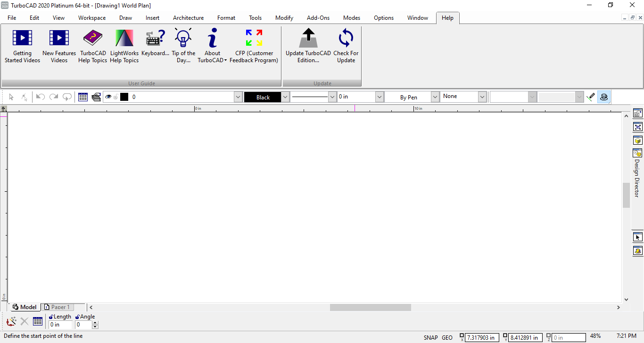This screenshot has height=343, width=644.
Task: Expand the line style dropdown
Action: coord(332,97)
